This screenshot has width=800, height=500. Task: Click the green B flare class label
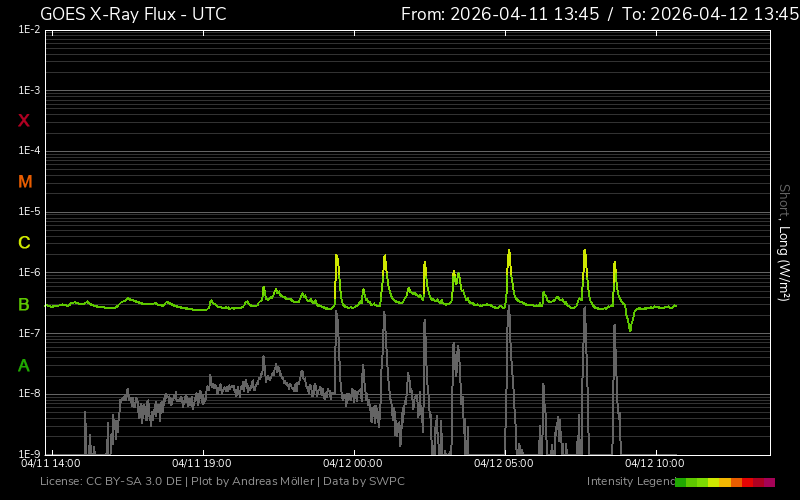coord(24,305)
